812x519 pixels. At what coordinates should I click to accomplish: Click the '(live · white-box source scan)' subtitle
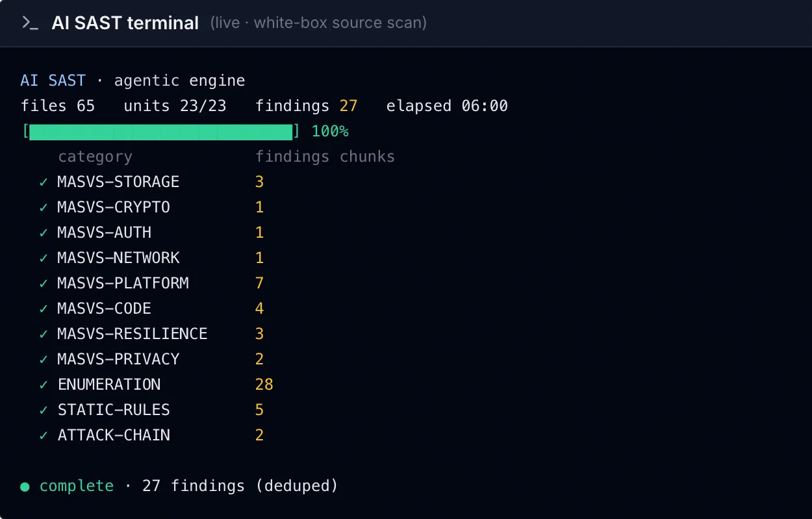pos(318,23)
